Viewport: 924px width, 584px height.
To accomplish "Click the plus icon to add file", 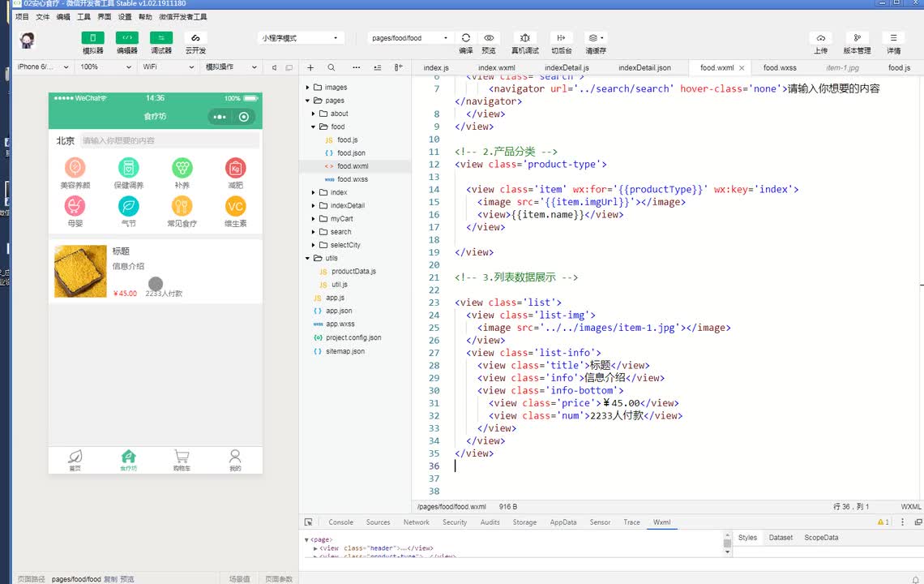I will click(310, 68).
